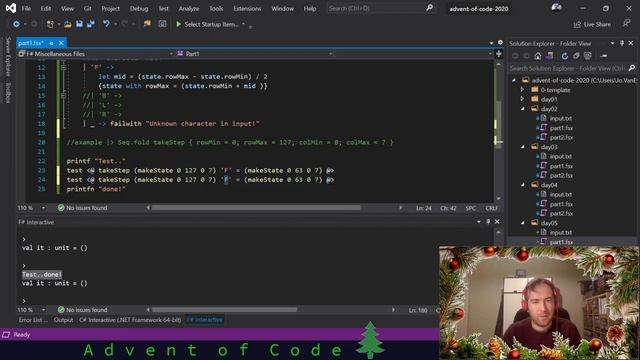Open the Toolbox side tab
Viewport: 640px width, 360px height.
8,92
